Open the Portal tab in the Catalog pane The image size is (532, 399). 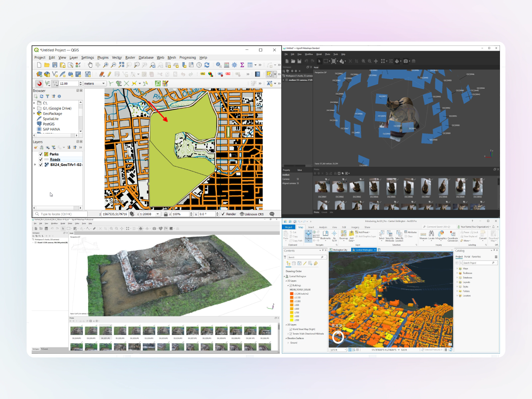467,257
